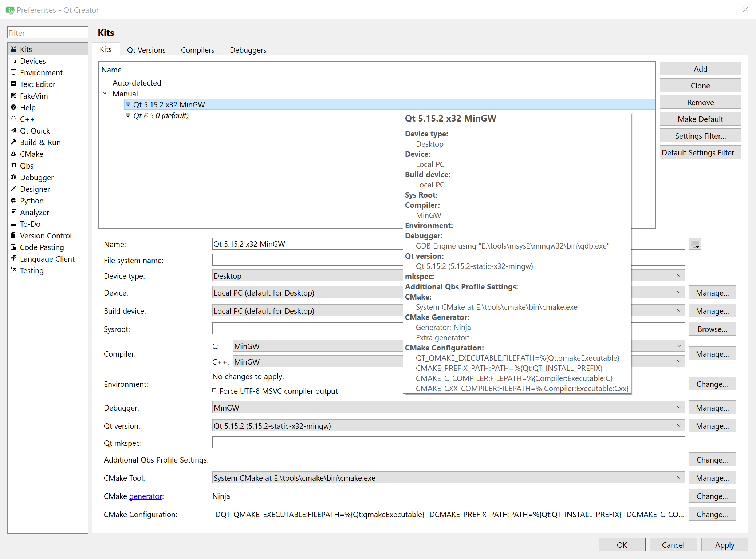This screenshot has width=756, height=559.
Task: Click the Apply button
Action: pos(724,544)
